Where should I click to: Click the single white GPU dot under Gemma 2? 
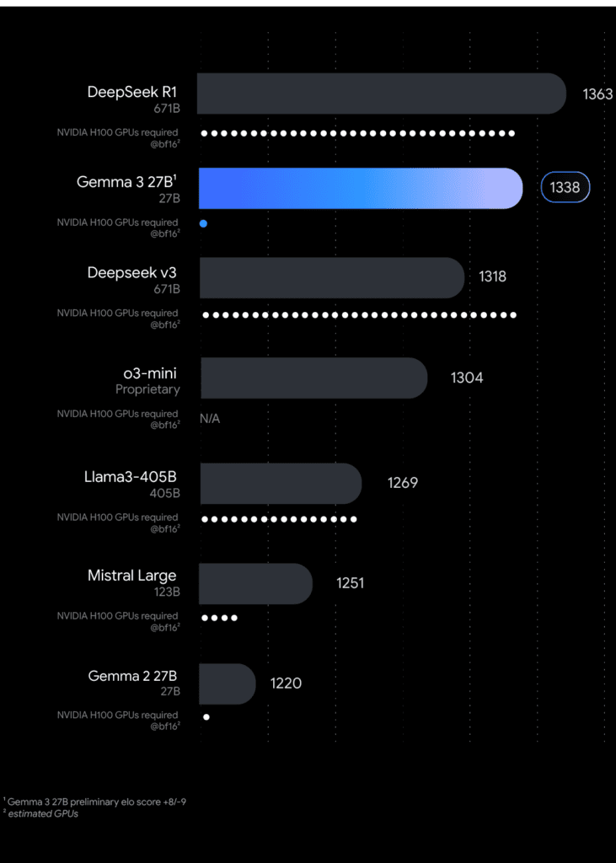206,717
